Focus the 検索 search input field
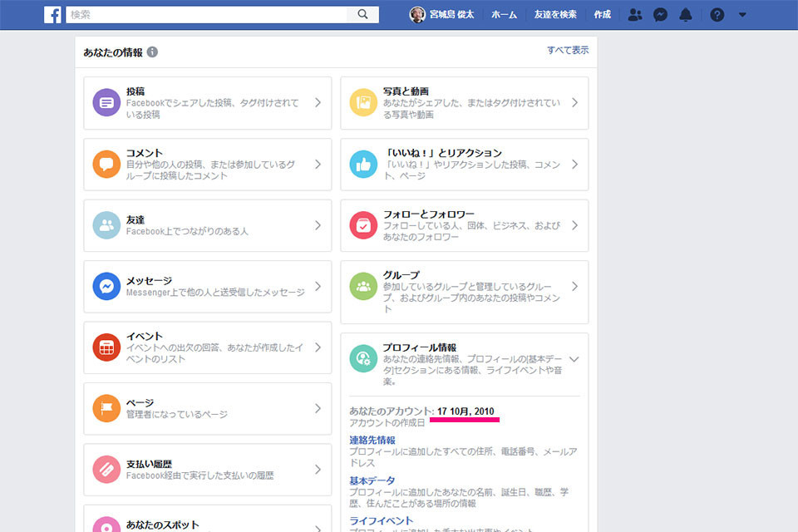This screenshot has height=532, width=798. 206,15
